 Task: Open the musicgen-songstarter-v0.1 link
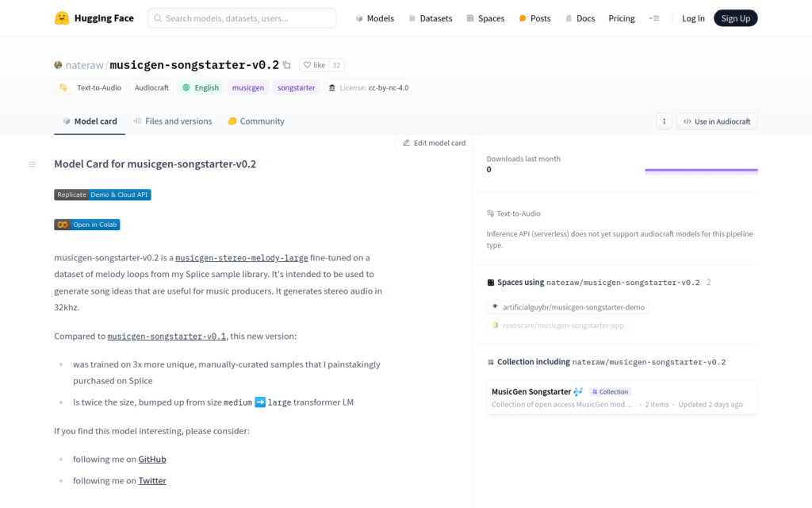coord(167,337)
